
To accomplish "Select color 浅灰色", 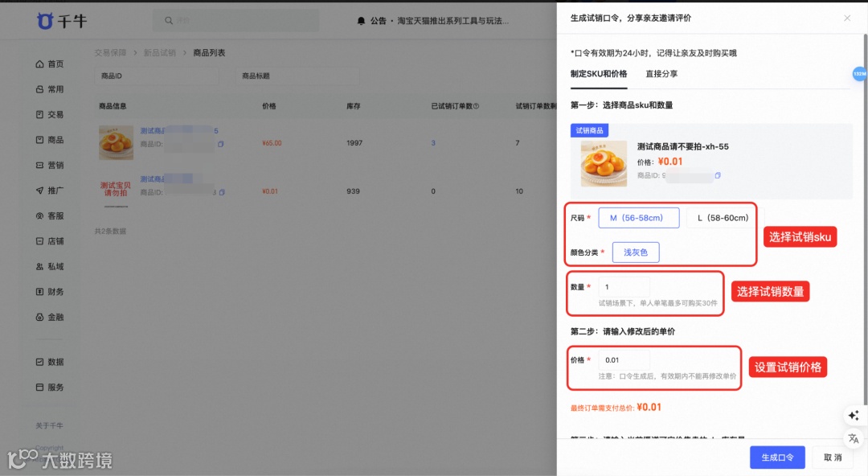I will click(x=636, y=252).
